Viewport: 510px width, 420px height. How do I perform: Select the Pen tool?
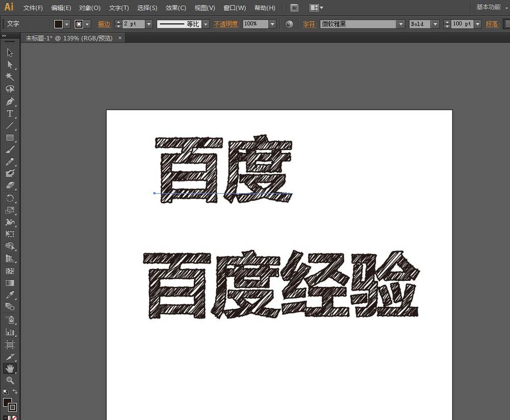[x=10, y=101]
